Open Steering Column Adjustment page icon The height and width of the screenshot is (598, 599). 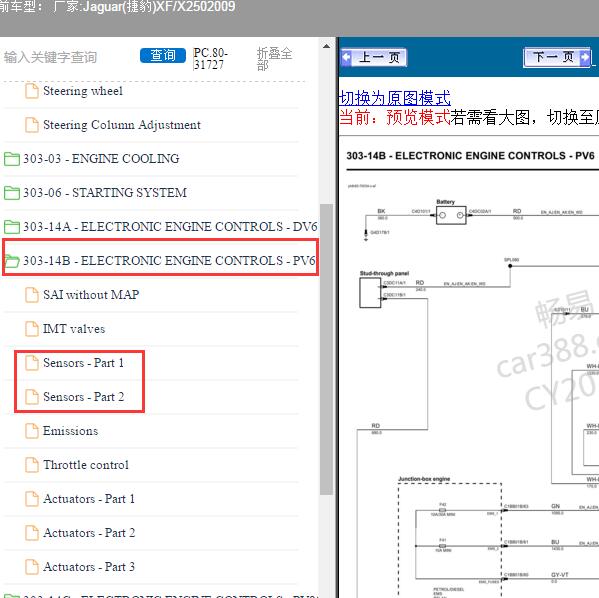point(32,125)
